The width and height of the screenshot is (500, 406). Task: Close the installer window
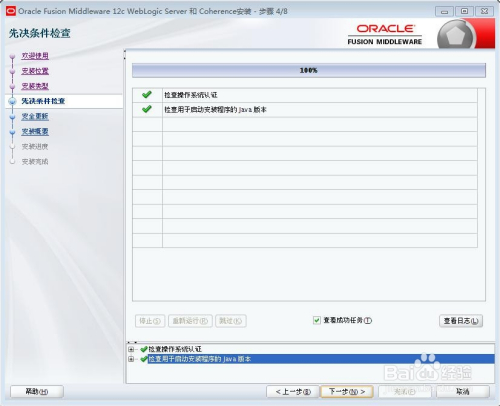pyautogui.click(x=484, y=11)
